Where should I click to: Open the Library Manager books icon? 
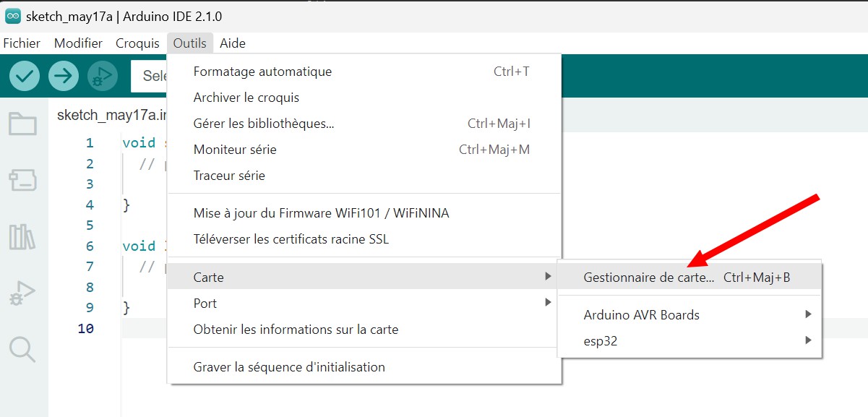[22, 236]
